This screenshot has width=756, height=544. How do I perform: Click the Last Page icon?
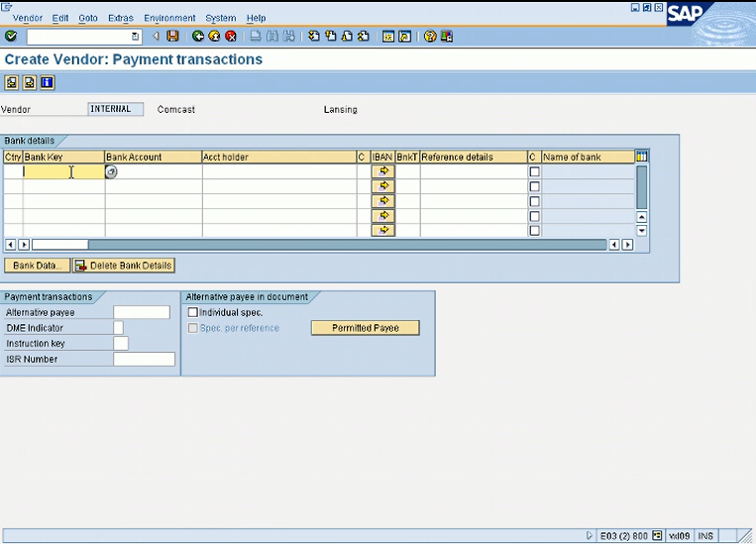click(x=364, y=37)
